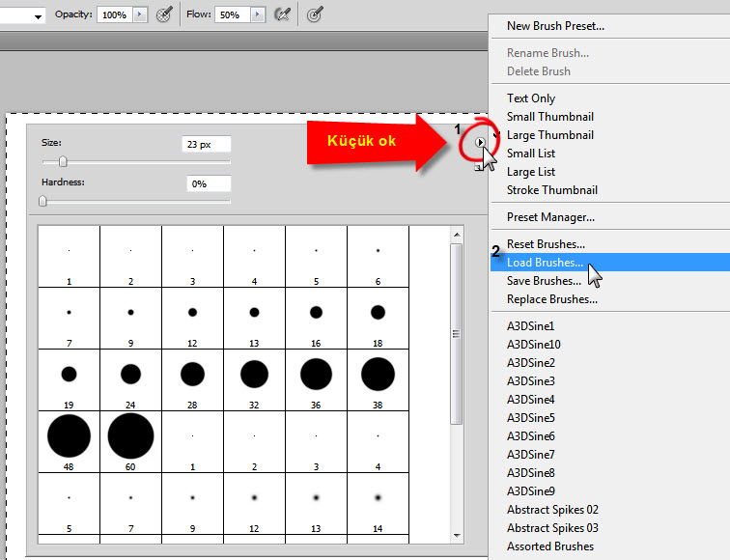Load the A3DSine7 brush set
Image resolution: width=730 pixels, height=560 pixels.
(x=531, y=455)
